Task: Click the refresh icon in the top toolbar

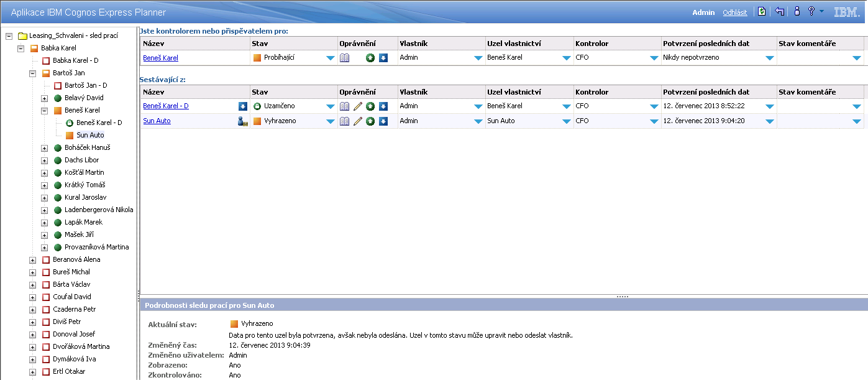Action: click(762, 12)
